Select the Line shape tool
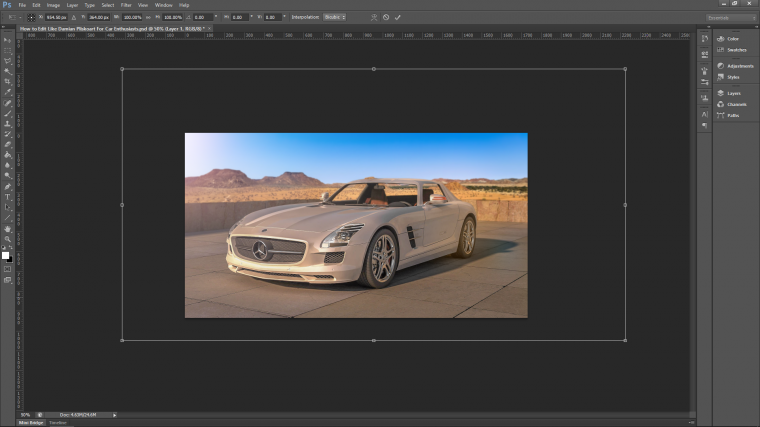 (x=7, y=218)
